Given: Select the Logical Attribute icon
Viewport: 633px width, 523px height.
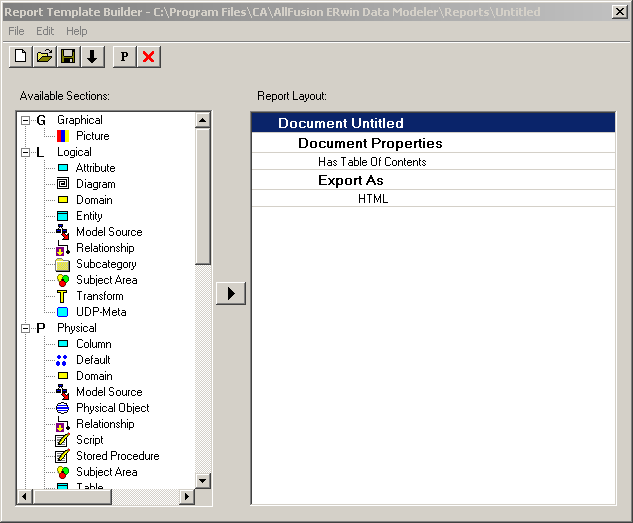Looking at the screenshot, I should [x=63, y=167].
